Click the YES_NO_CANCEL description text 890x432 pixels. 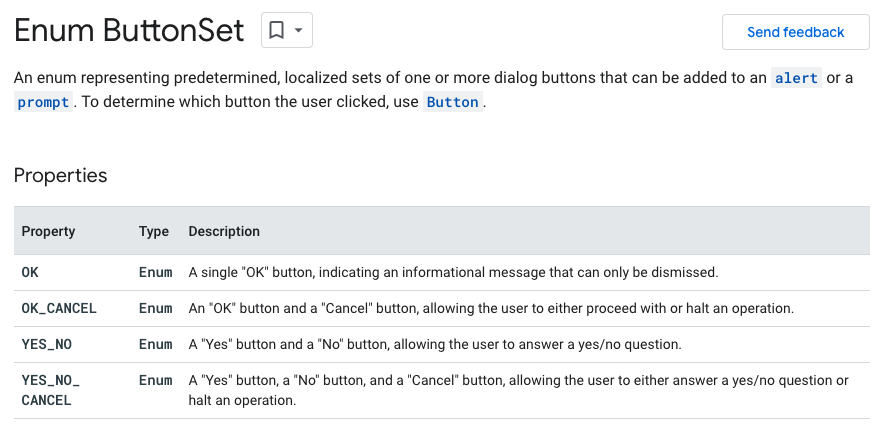point(518,391)
